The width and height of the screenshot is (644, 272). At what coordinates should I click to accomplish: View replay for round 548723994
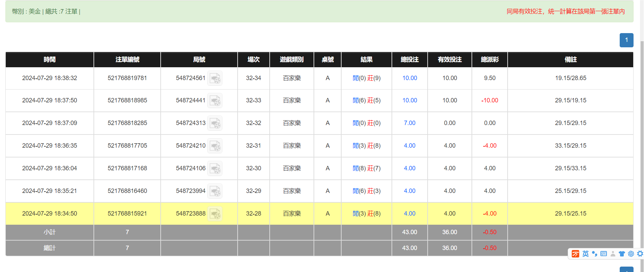tap(215, 191)
